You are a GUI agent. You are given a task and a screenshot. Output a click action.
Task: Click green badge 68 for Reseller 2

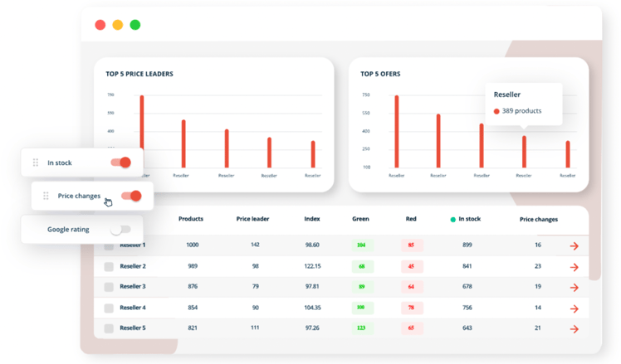click(362, 267)
